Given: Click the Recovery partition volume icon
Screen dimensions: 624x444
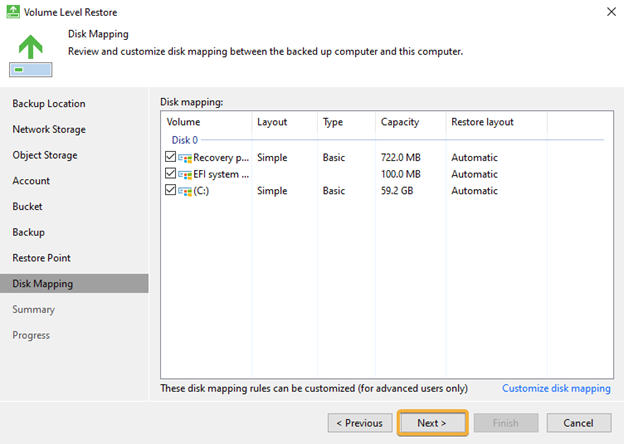Looking at the screenshot, I should 185,158.
